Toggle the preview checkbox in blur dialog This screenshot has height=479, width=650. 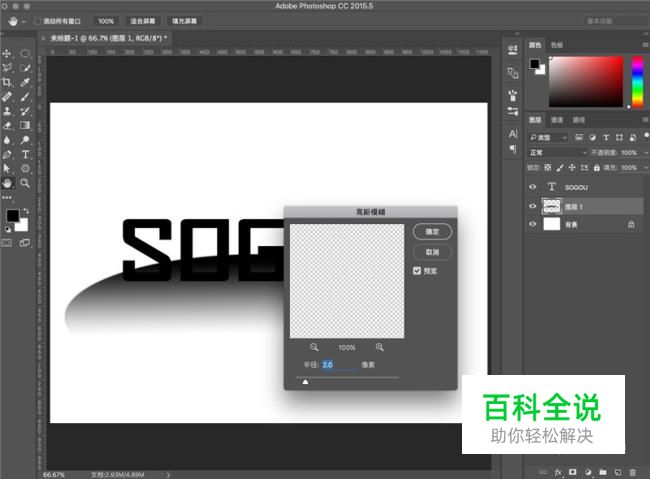[417, 271]
